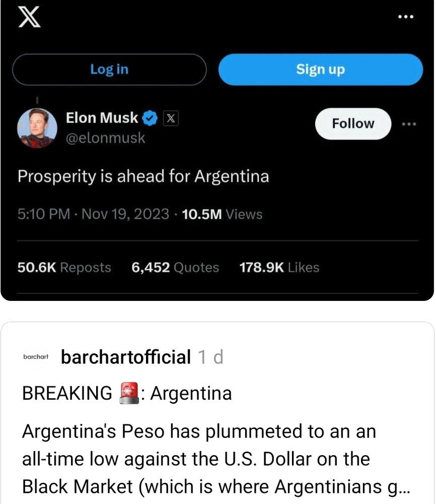
Task: View the 10.5M Views count
Action: 221,214
